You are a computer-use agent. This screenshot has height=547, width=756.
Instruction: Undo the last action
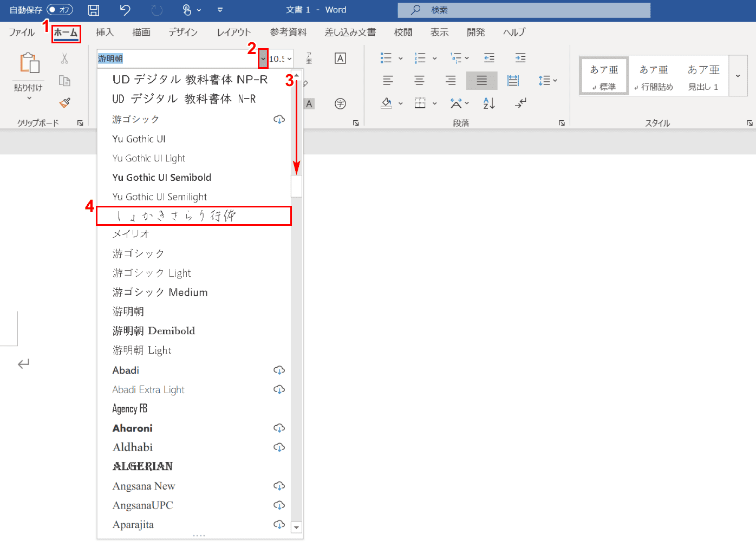click(x=125, y=10)
